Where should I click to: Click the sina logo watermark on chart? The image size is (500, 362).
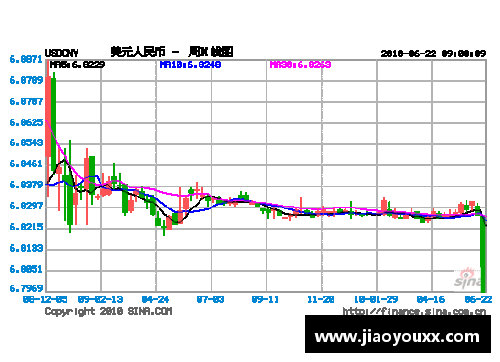click(x=468, y=278)
